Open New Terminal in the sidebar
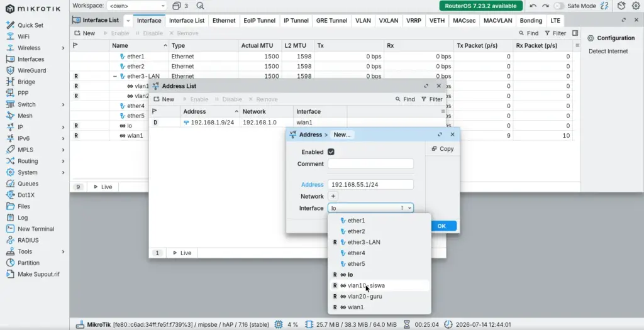The height and width of the screenshot is (330, 644). tap(36, 229)
